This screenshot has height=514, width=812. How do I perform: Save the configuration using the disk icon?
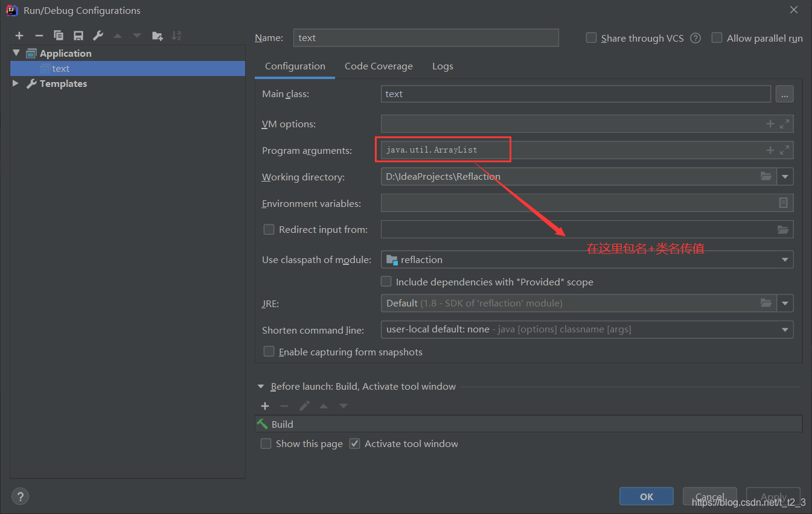[x=78, y=36]
